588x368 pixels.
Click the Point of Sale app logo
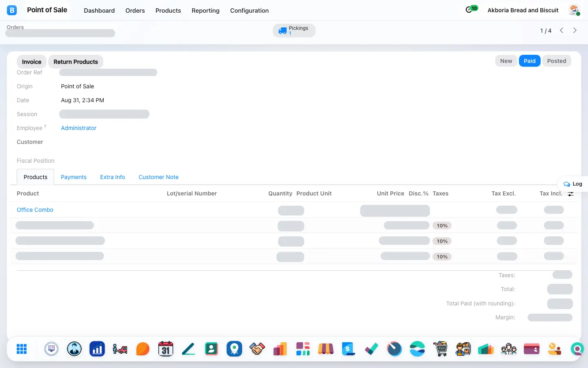click(12, 10)
